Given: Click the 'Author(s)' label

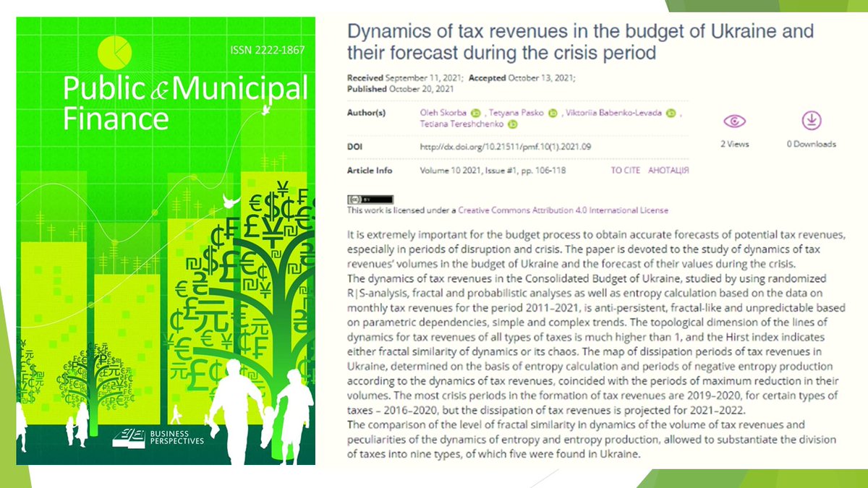Looking at the screenshot, I should tap(365, 113).
